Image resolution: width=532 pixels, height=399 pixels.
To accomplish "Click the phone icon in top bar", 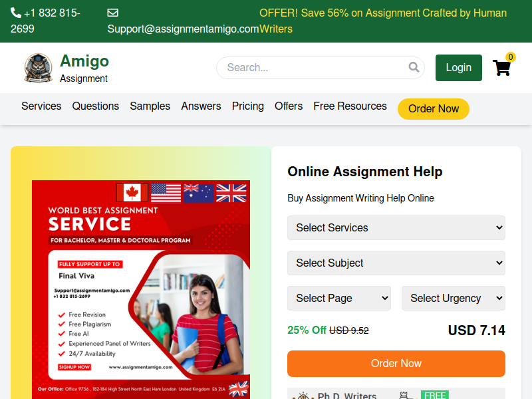I will point(15,13).
